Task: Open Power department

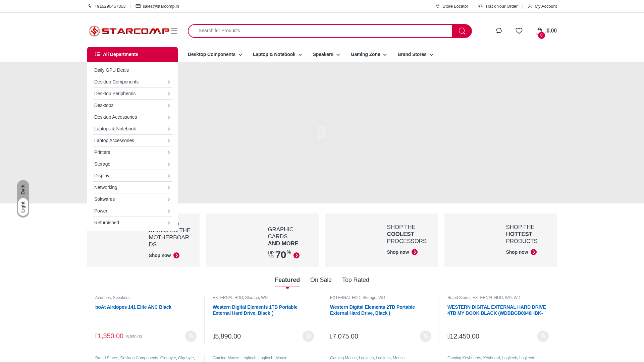Action: click(132, 211)
